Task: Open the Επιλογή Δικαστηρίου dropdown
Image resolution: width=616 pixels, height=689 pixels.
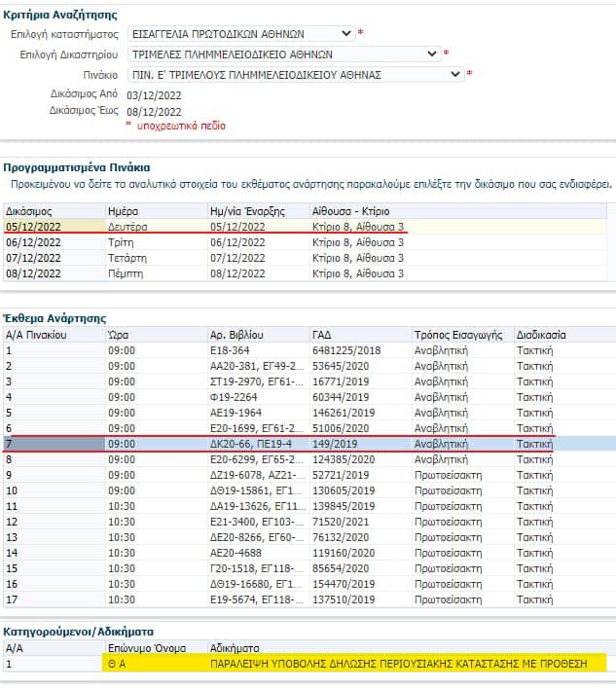Action: [x=284, y=54]
